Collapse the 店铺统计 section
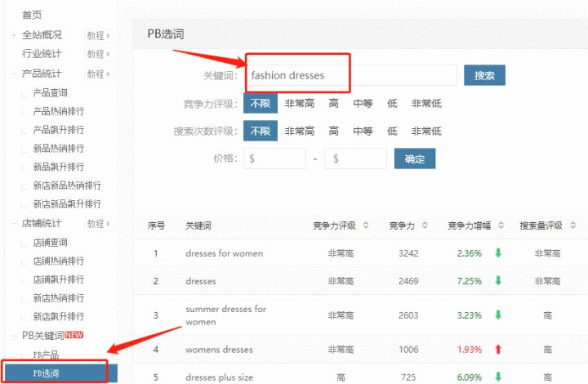 pos(14,224)
